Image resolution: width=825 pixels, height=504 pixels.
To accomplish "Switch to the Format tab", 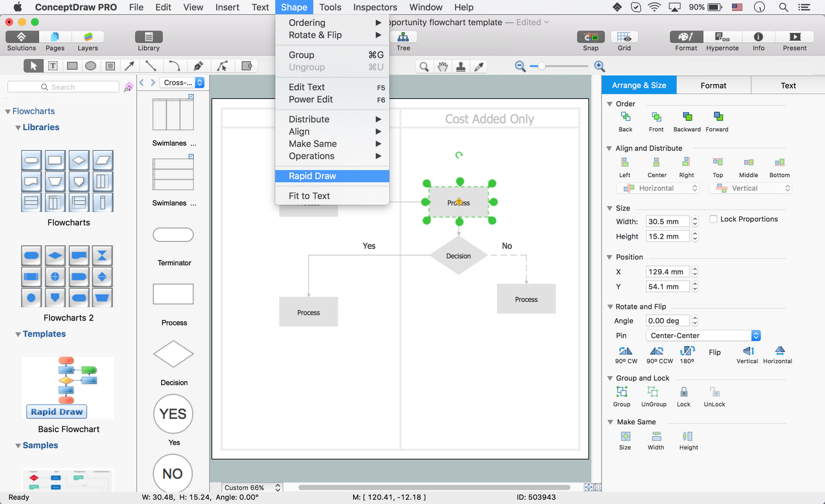I will [713, 85].
